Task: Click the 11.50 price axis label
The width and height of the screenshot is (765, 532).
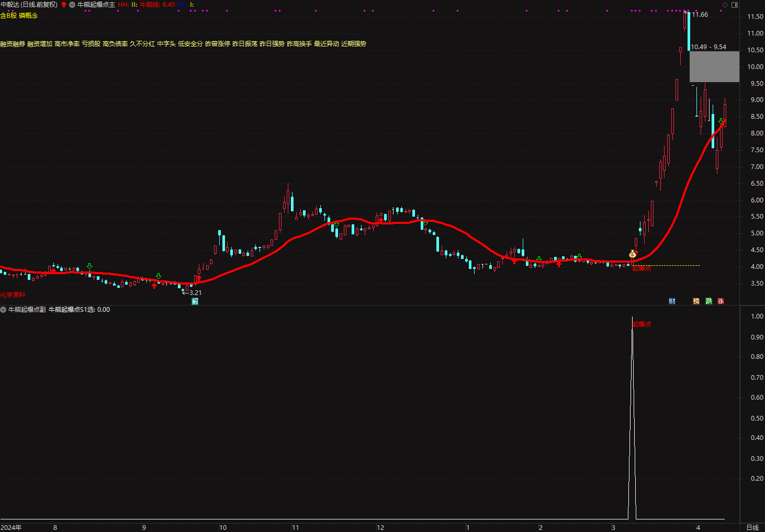Action: [x=755, y=17]
